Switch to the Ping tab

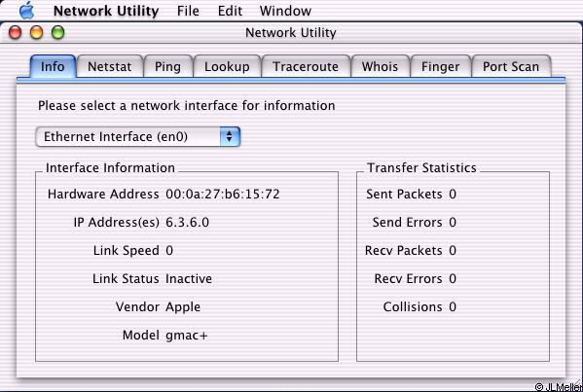pos(167,66)
